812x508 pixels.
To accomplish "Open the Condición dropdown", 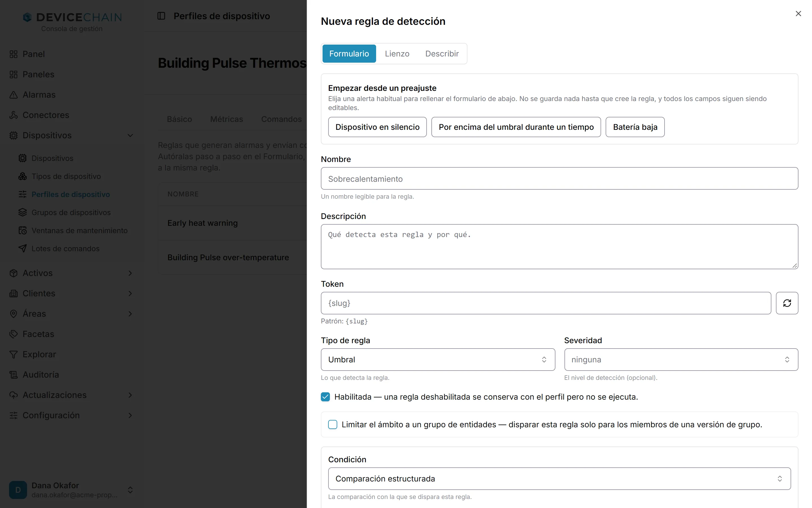I will click(x=559, y=478).
